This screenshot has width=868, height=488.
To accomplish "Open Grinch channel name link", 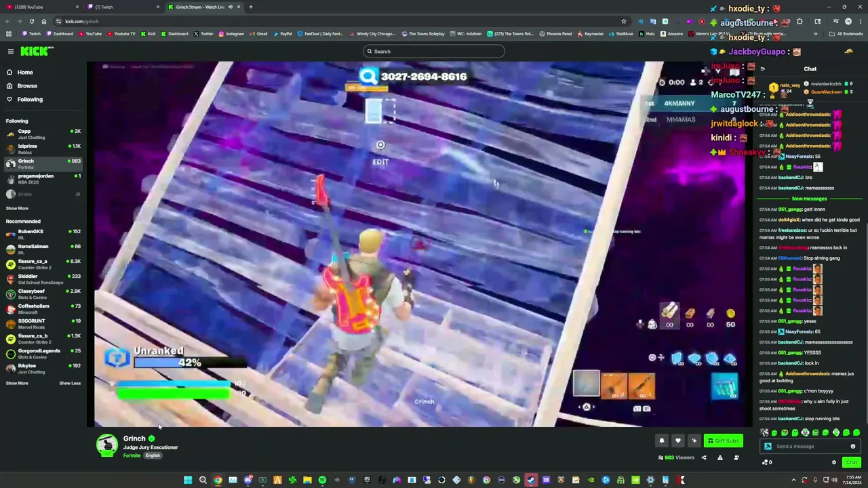I will [134, 439].
